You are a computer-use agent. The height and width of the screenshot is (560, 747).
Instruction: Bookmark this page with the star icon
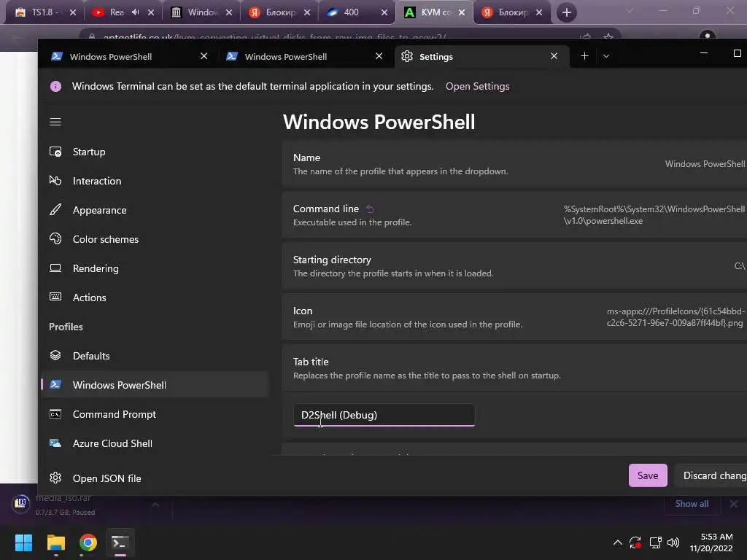point(608,36)
